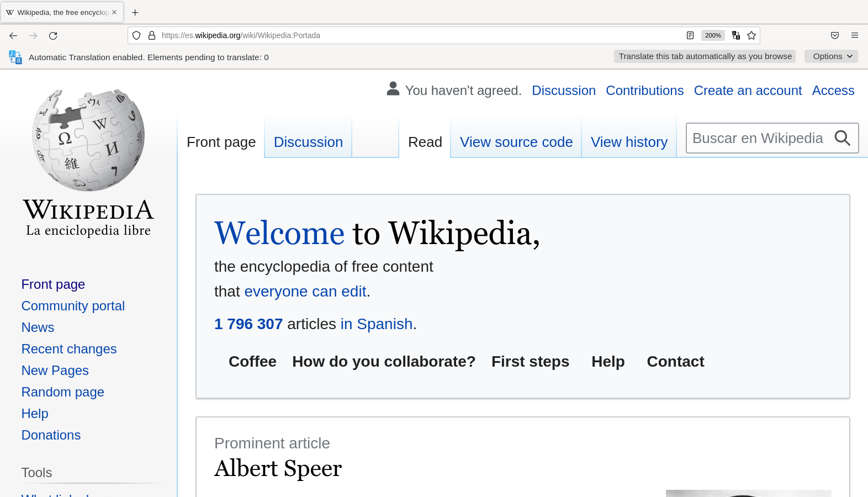Bookmark this page with the star icon
This screenshot has height=497, width=868.
click(751, 35)
